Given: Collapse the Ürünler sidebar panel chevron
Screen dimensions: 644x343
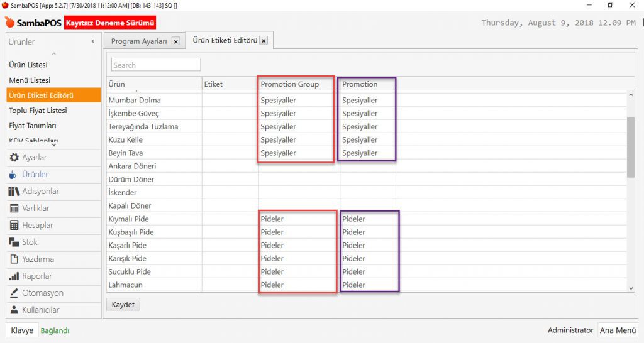Looking at the screenshot, I should (93, 41).
